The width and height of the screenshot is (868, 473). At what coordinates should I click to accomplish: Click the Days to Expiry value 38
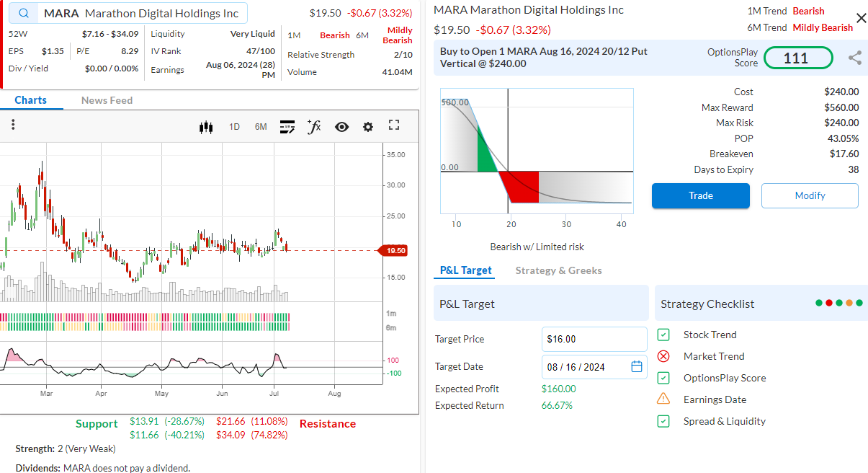(854, 169)
